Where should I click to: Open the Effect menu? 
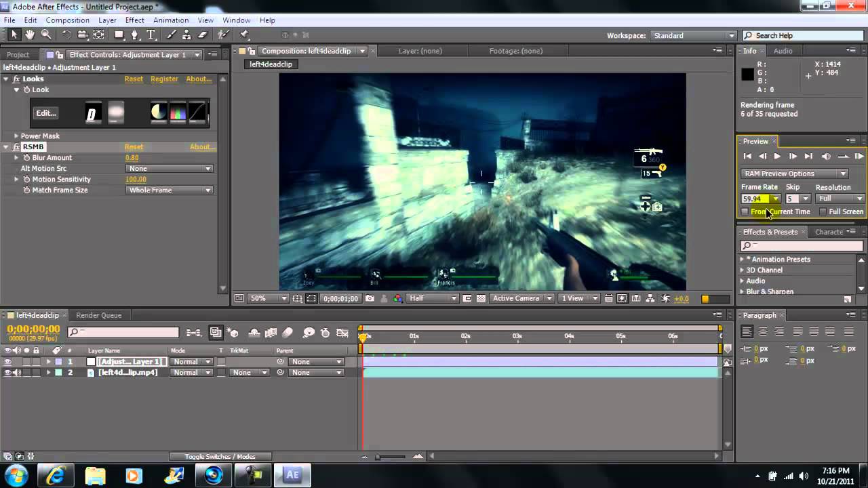coord(134,20)
